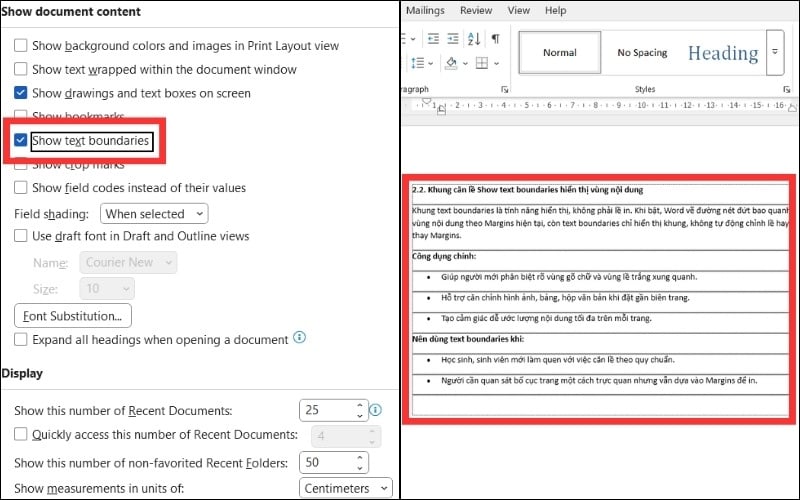Enable Show field codes instead of values
The image size is (800, 500).
(20, 188)
